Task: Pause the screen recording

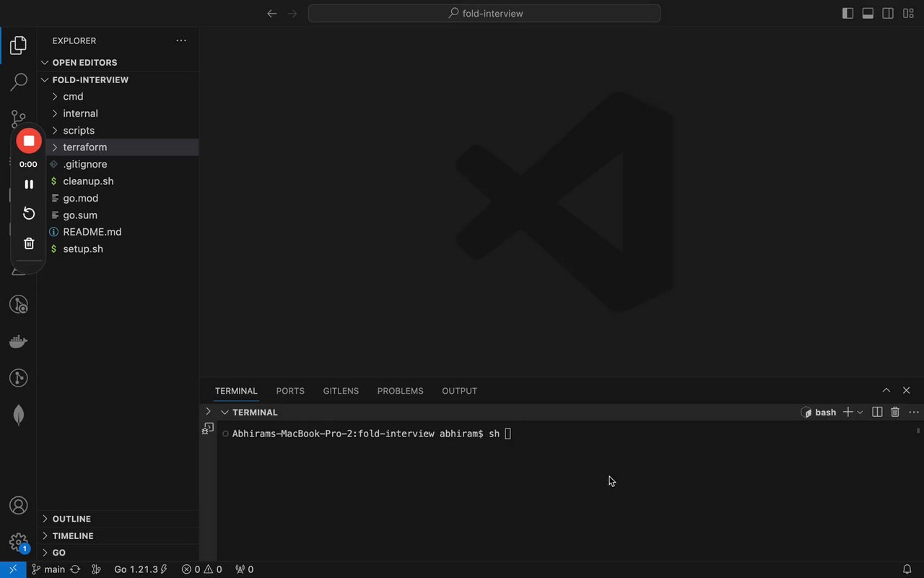Action: point(29,184)
